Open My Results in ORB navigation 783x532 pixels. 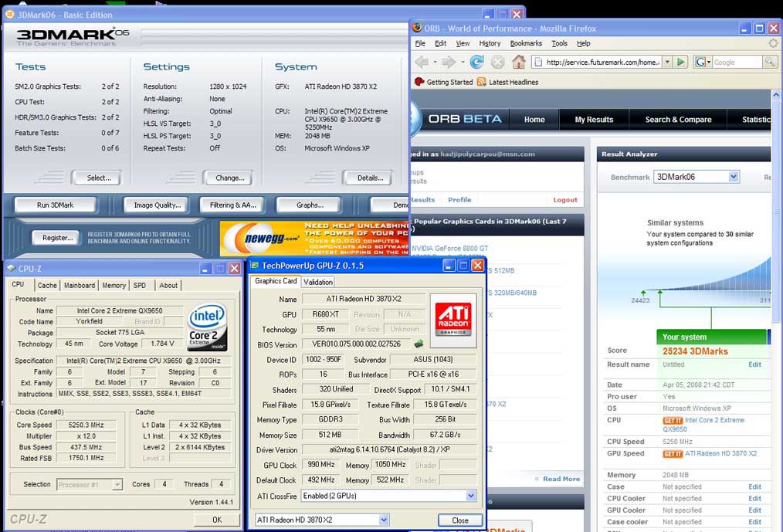(x=594, y=120)
